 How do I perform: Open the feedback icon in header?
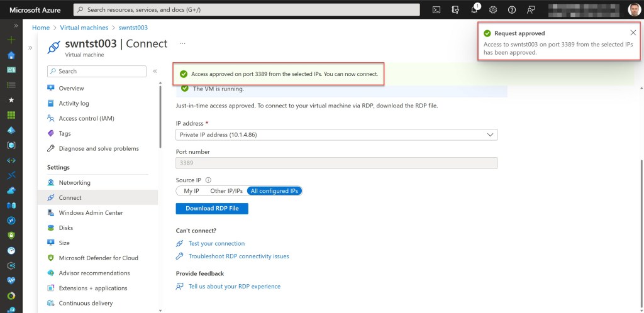(x=531, y=9)
